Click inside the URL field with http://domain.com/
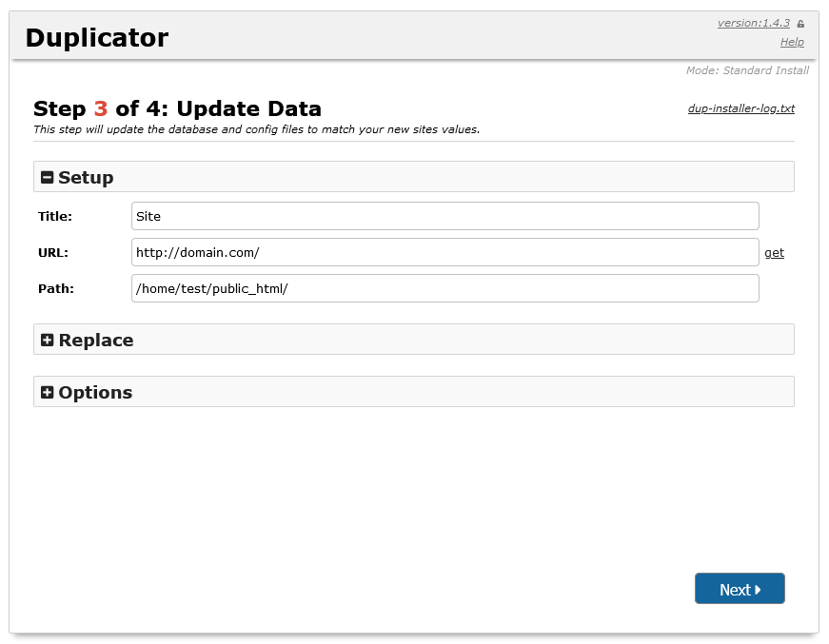This screenshot has width=829, height=644. tap(445, 252)
